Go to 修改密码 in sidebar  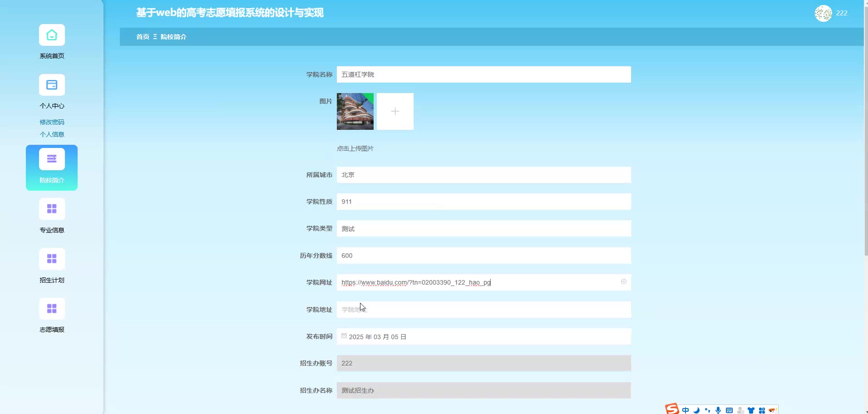(52, 122)
